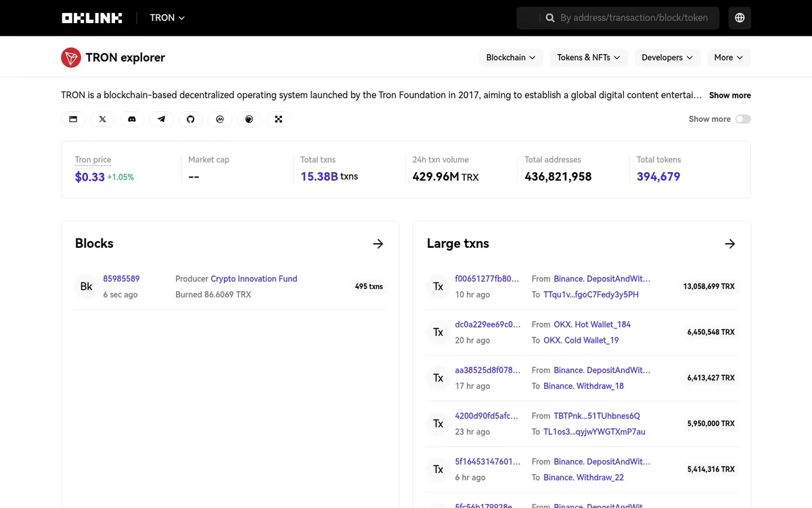Screen dimensions: 812x508
Task: Expand the More menu
Action: [729, 58]
